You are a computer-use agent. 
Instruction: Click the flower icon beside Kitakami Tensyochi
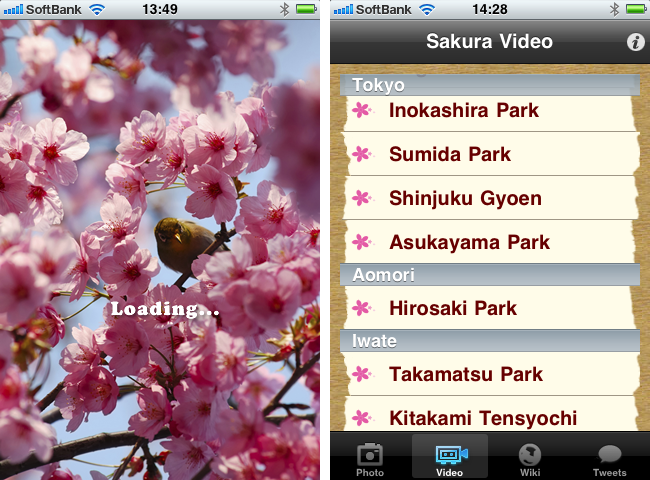[x=363, y=418]
